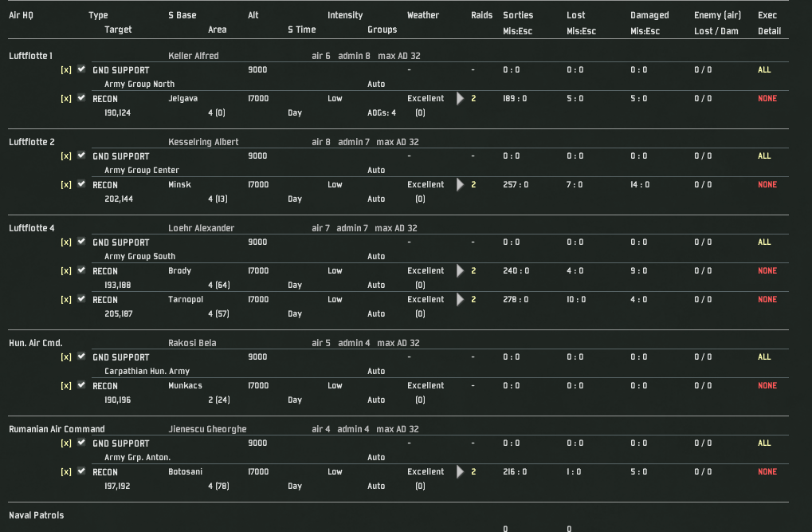Image resolution: width=812 pixels, height=532 pixels.
Task: Remove Army Group South GND SUPPORT [x]
Action: pyautogui.click(x=66, y=242)
